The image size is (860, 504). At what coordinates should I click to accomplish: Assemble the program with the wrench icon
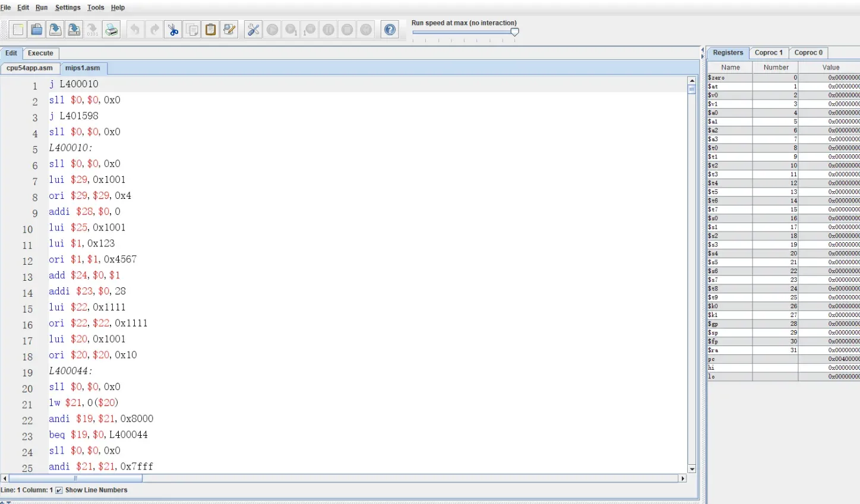pyautogui.click(x=254, y=30)
